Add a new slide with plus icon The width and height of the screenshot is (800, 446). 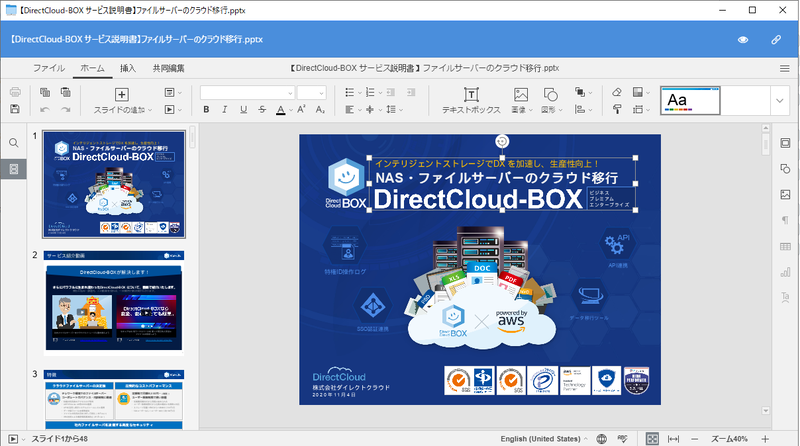tap(121, 94)
